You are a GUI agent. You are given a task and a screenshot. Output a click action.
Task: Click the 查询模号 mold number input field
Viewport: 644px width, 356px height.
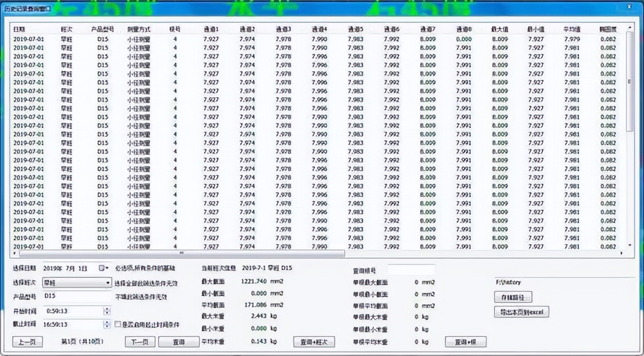[411, 270]
